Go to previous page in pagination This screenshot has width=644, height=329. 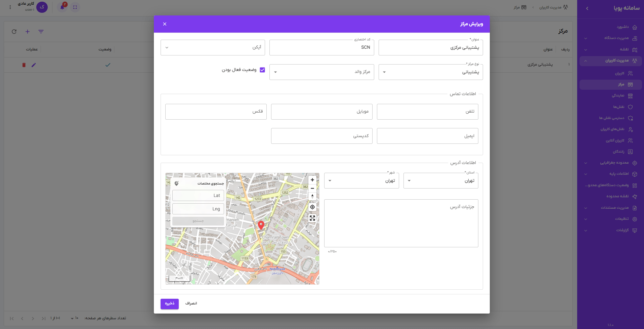(22, 318)
